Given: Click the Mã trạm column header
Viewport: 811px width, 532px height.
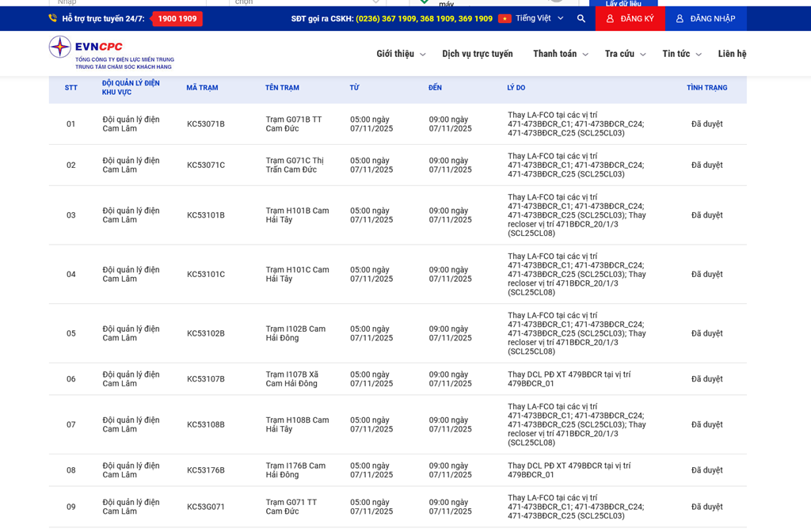Looking at the screenshot, I should (202, 88).
